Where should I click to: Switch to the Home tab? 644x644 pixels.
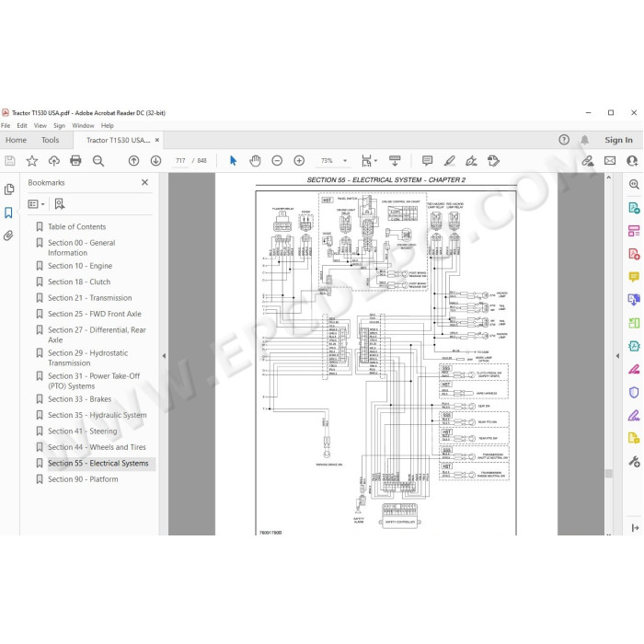(16, 140)
